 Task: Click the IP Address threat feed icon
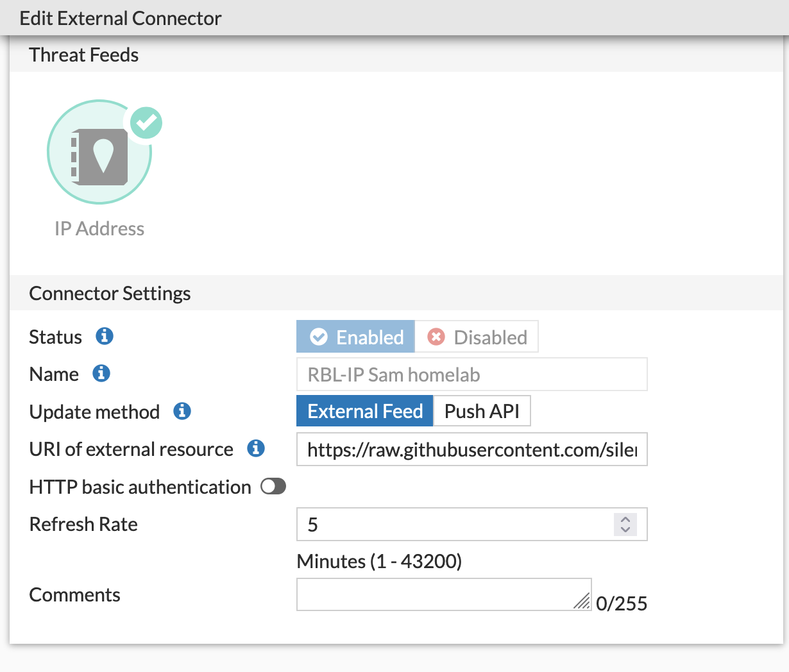point(99,152)
